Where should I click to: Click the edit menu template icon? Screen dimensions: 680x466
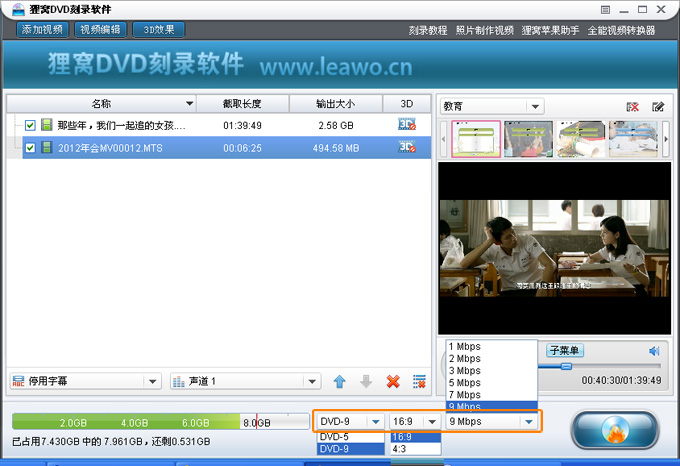[x=658, y=107]
